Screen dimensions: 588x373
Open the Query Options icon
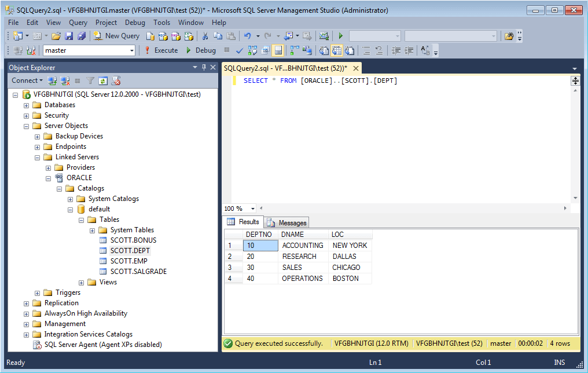266,50
